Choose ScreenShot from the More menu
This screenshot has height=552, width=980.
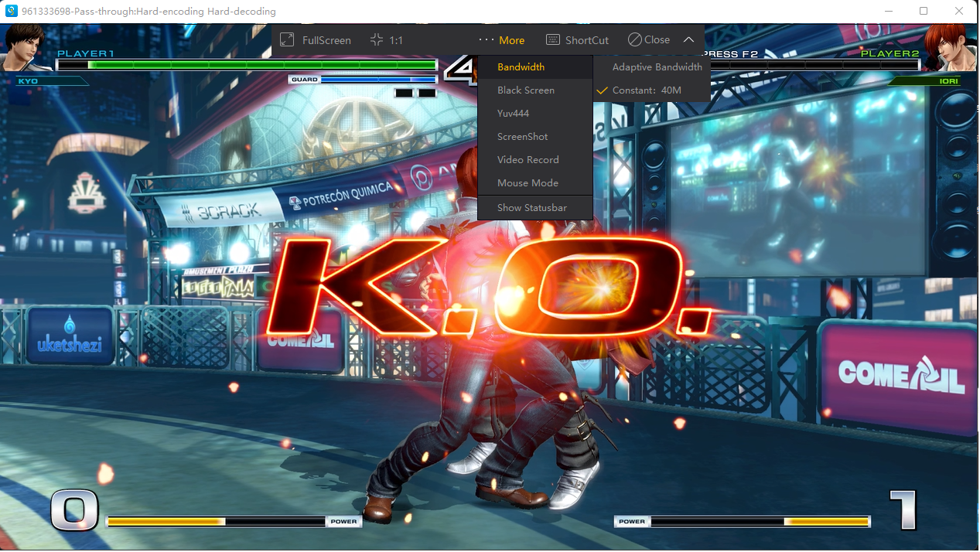[535, 137]
